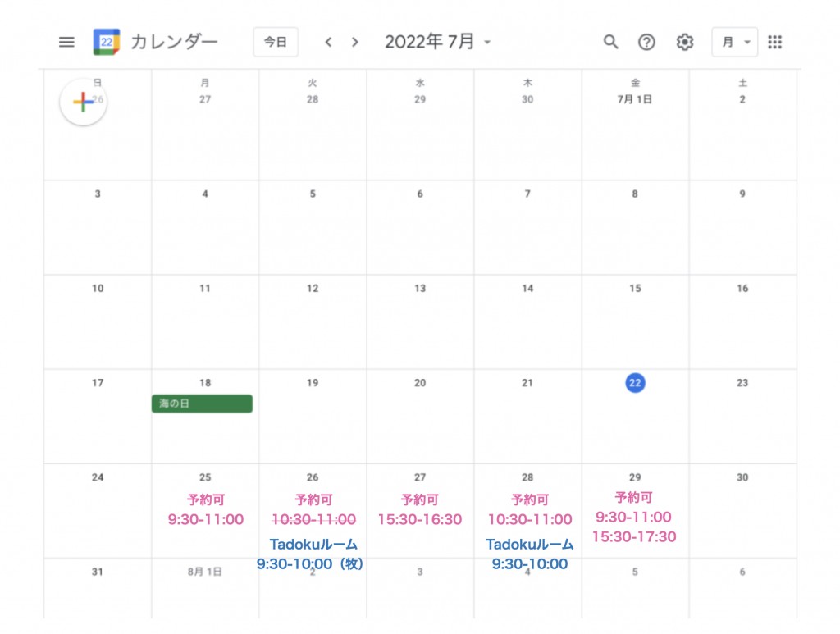The width and height of the screenshot is (840, 634).
Task: Select the highlighted date 22
Action: 635,383
